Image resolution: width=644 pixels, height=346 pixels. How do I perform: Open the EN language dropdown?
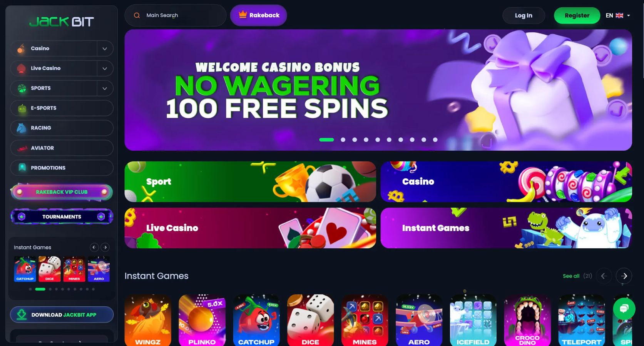[618, 15]
